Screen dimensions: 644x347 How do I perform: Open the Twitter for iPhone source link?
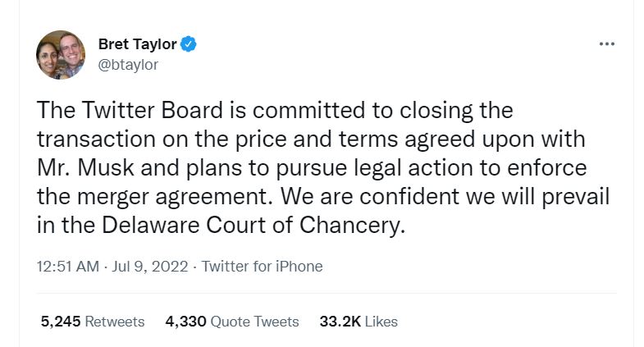click(262, 267)
